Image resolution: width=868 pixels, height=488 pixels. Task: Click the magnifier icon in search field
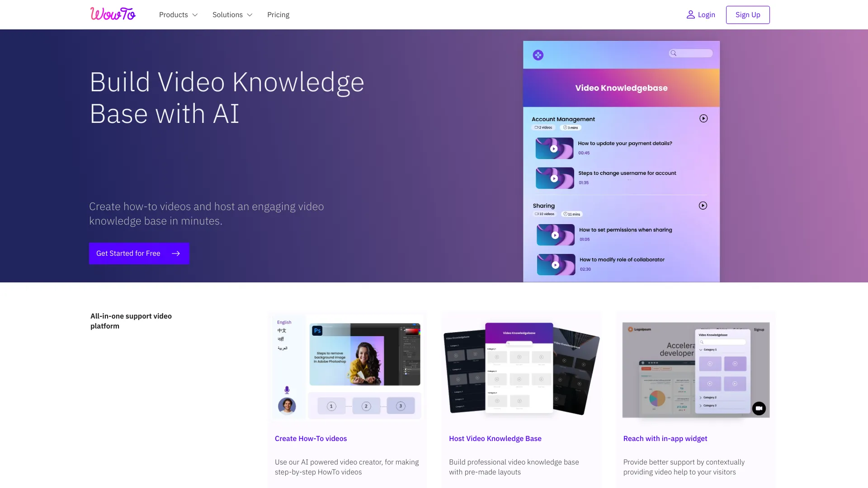tap(674, 53)
